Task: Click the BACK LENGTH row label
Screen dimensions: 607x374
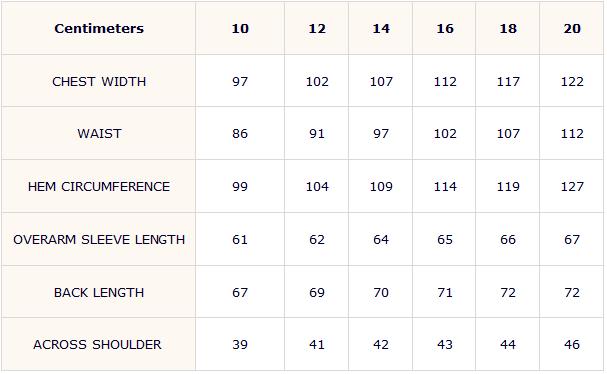Action: (x=99, y=293)
